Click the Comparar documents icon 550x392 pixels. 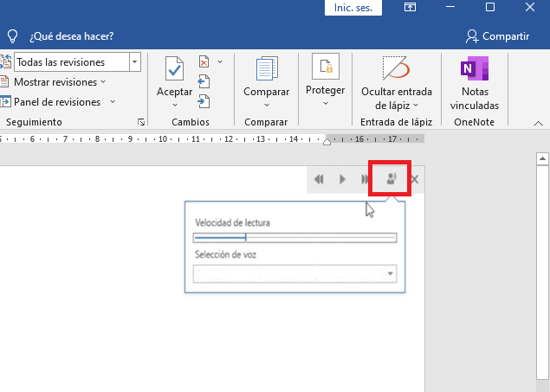point(266,69)
